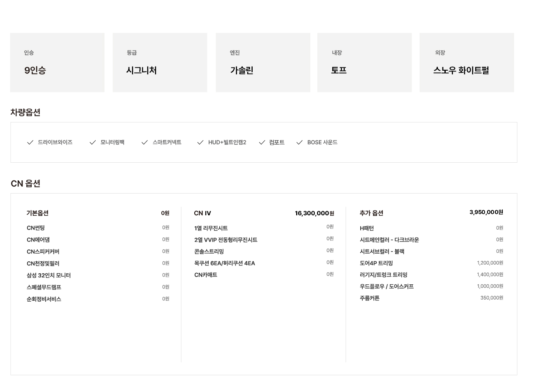This screenshot has width=534, height=392.
Task: Click the 1,400,000원 price for 러기지/트렁크 트리밍
Action: pyautogui.click(x=490, y=274)
